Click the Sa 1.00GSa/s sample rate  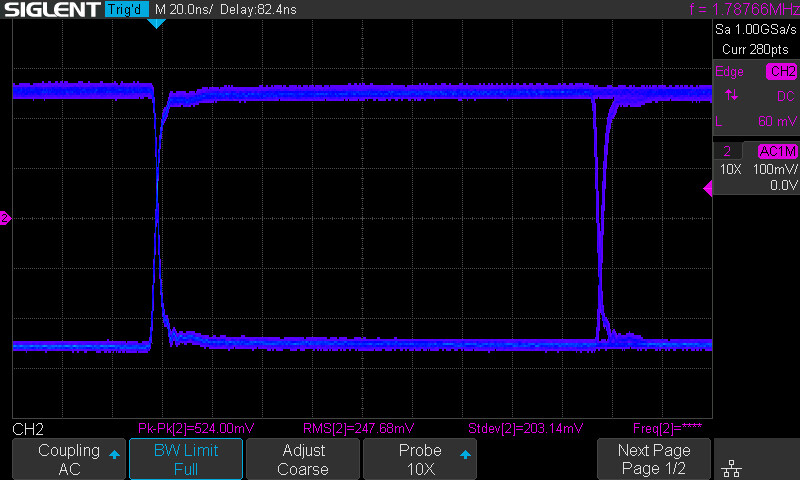756,30
